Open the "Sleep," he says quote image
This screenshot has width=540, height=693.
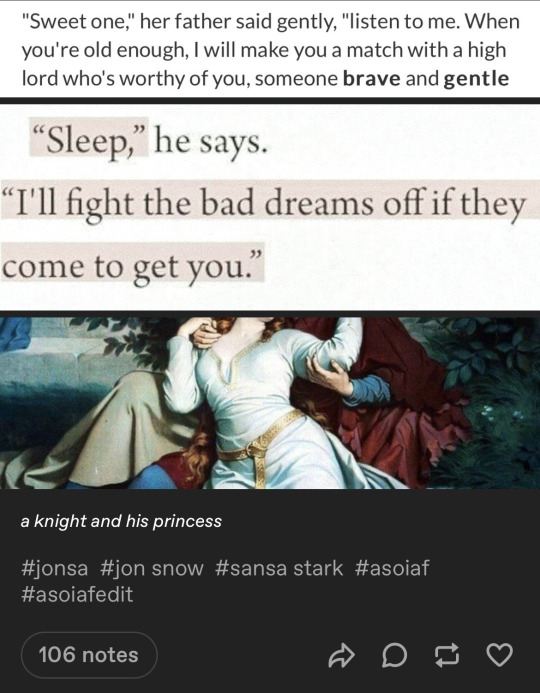[x=270, y=207]
